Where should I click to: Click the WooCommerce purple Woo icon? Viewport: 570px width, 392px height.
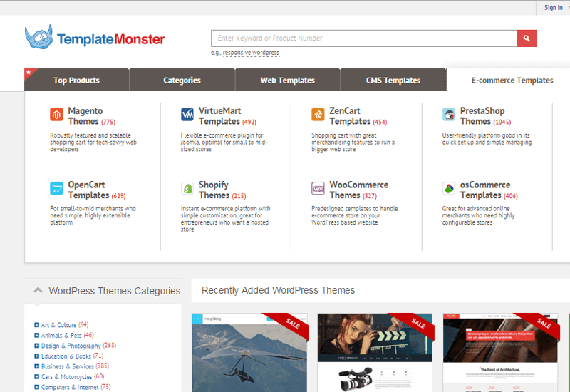(x=318, y=188)
